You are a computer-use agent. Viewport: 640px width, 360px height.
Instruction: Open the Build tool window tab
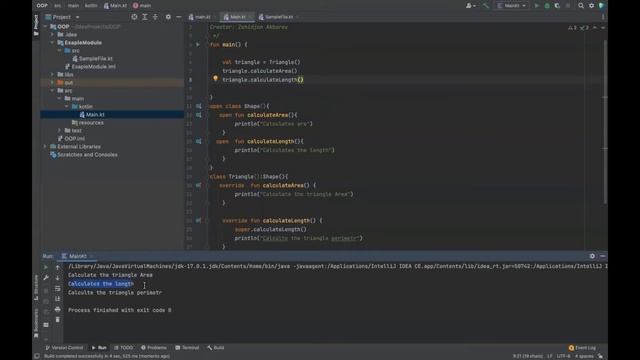click(x=216, y=348)
